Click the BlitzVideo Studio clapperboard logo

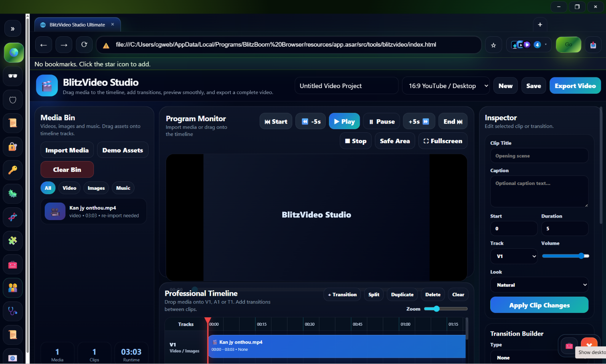(x=47, y=86)
